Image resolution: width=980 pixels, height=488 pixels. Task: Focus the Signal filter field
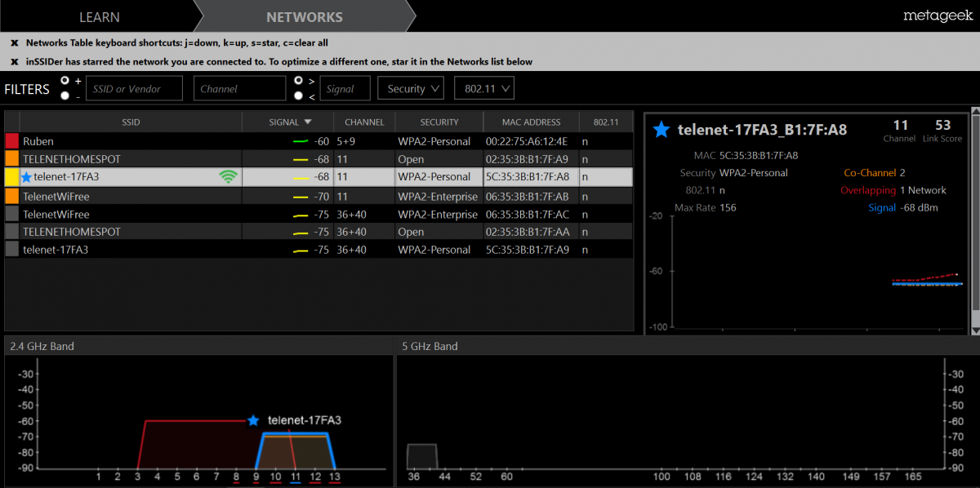(345, 88)
